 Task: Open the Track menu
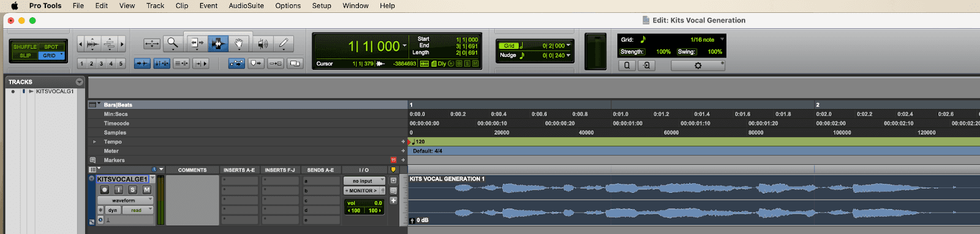click(155, 6)
